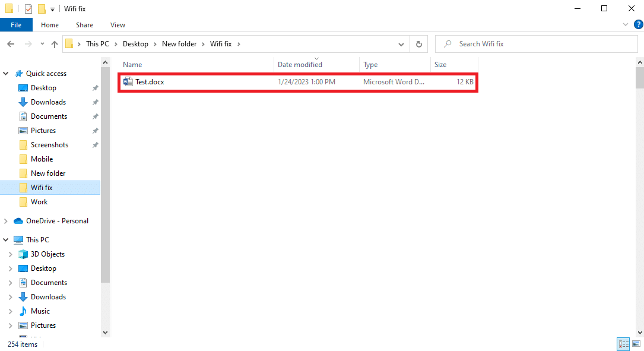Screen dimensions: 644x351
Task: Click navigation pane scrollbar down arrow
Action: (x=105, y=333)
